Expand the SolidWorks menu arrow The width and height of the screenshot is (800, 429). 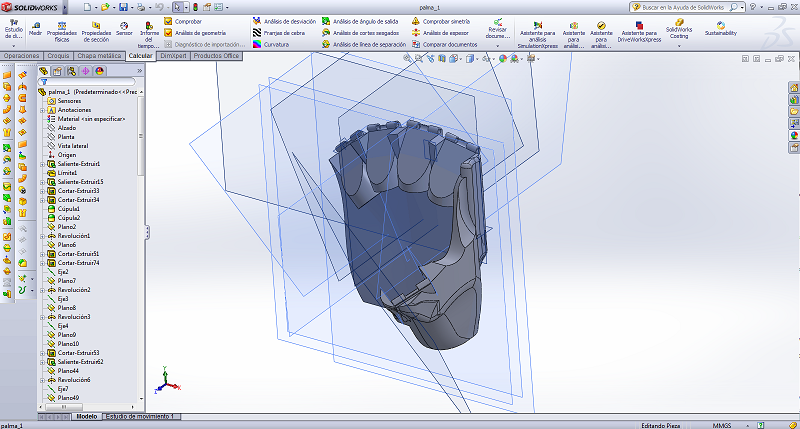coord(65,8)
